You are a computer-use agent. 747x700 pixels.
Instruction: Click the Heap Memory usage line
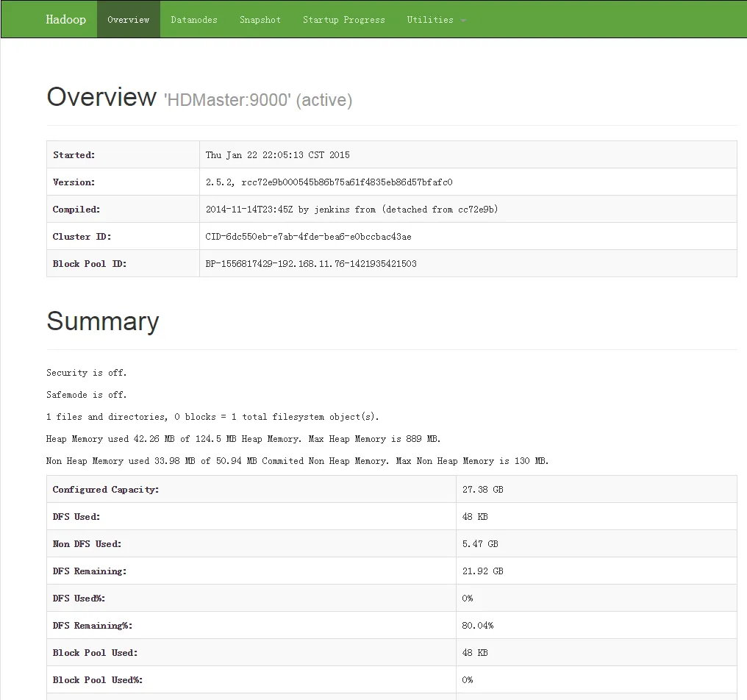coord(243,439)
